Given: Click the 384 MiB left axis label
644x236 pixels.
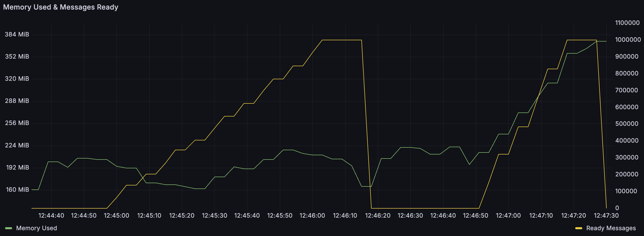Looking at the screenshot, I should point(17,34).
